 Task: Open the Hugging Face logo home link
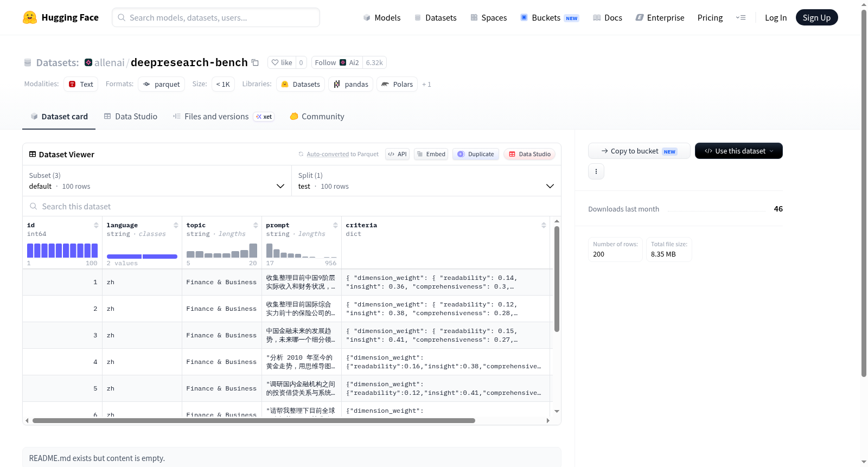[61, 17]
